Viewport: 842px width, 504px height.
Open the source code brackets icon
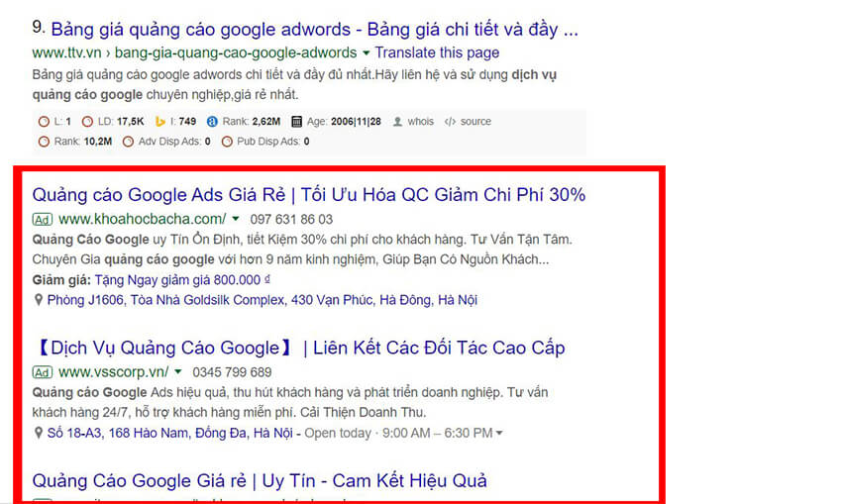(x=450, y=122)
